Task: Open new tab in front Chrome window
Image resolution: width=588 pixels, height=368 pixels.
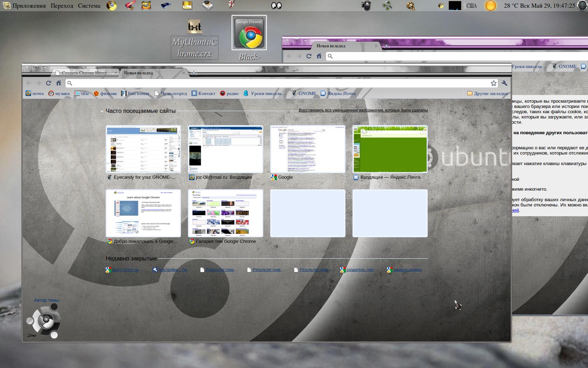Action: tap(194, 73)
